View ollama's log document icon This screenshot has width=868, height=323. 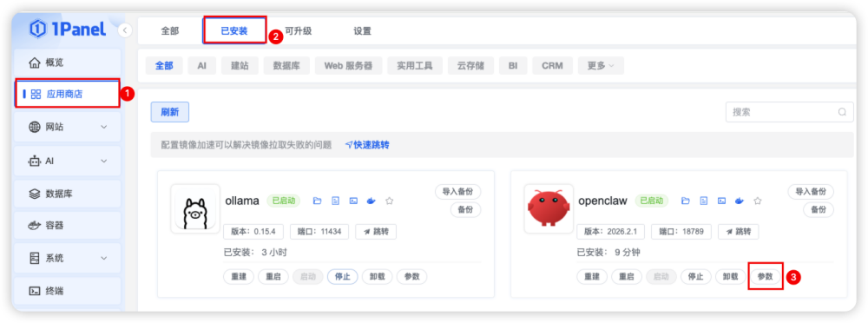[x=335, y=201]
